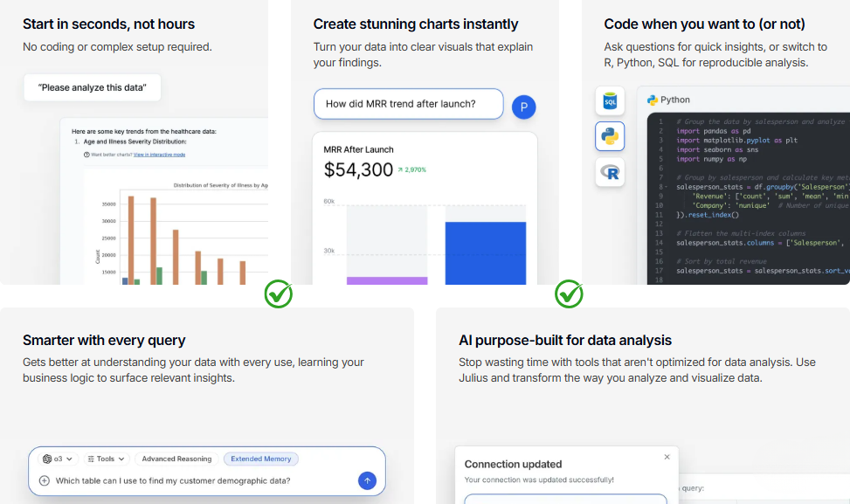Click the o3 model icon in the query bar
The width and height of the screenshot is (850, 504).
[49, 458]
